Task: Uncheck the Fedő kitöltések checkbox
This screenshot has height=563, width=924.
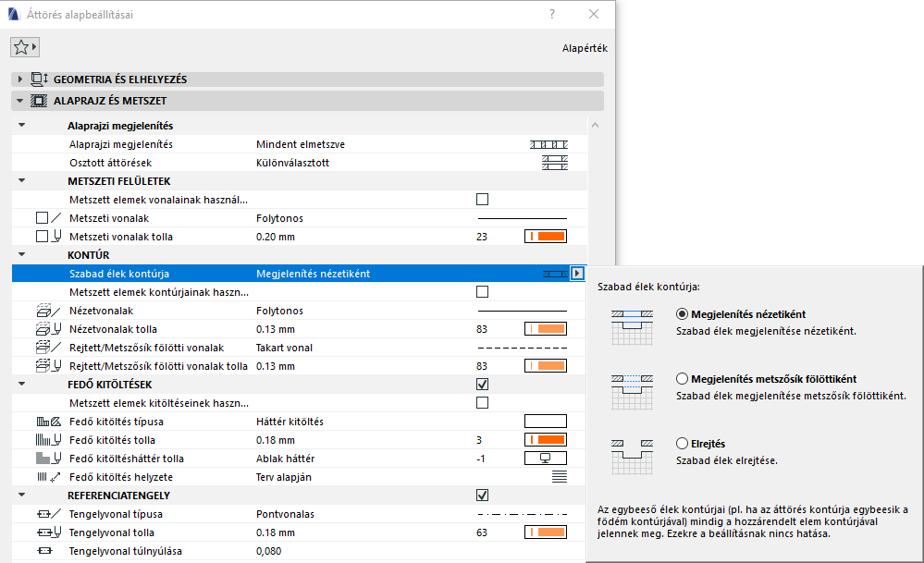Action: (x=482, y=384)
